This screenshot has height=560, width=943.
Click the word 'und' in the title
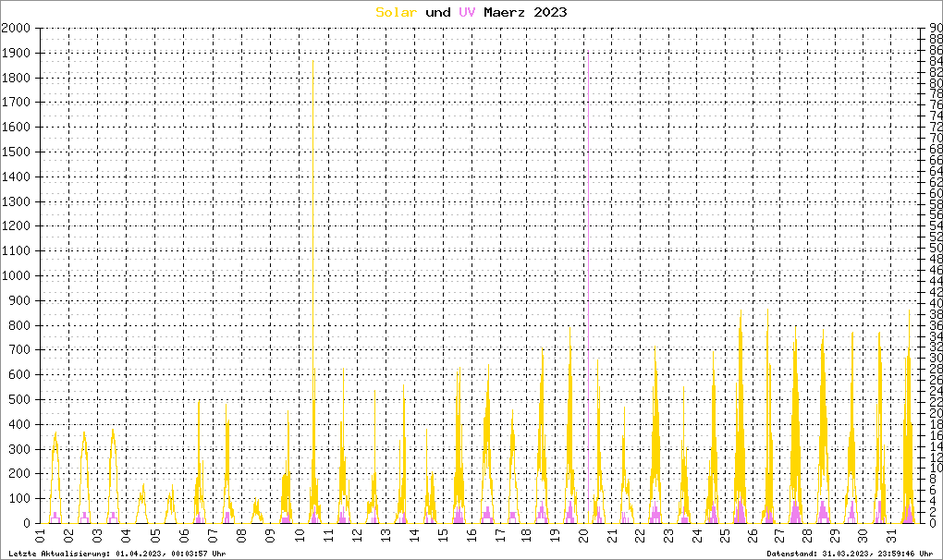[438, 13]
